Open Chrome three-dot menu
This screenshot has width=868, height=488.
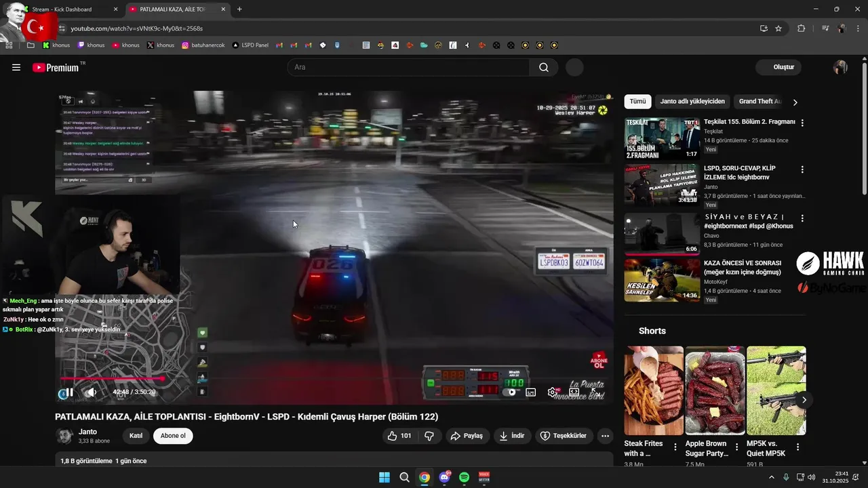(858, 28)
